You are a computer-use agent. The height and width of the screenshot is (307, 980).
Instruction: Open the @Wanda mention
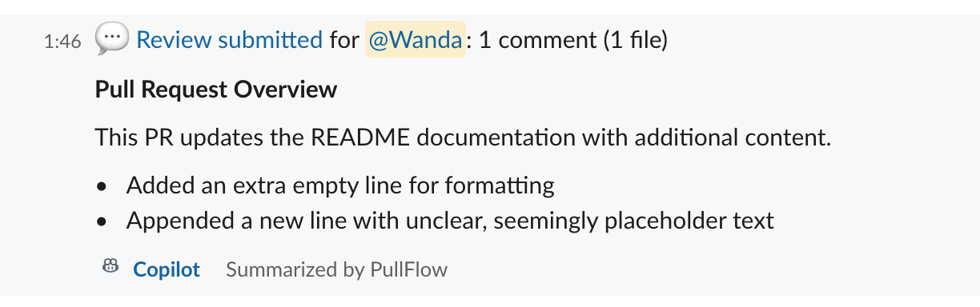click(416, 39)
